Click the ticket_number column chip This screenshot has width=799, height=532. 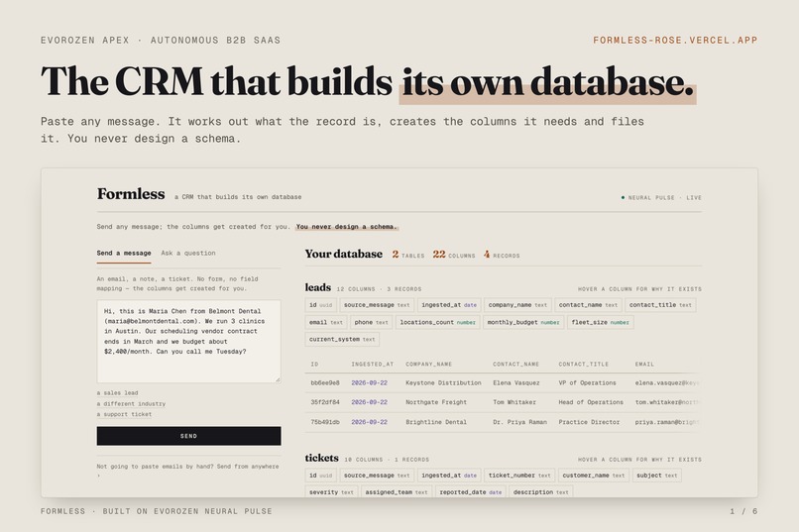(519, 476)
